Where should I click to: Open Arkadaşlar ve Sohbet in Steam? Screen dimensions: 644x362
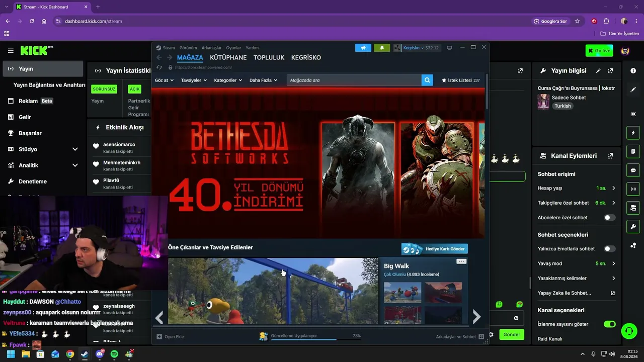pyautogui.click(x=460, y=336)
